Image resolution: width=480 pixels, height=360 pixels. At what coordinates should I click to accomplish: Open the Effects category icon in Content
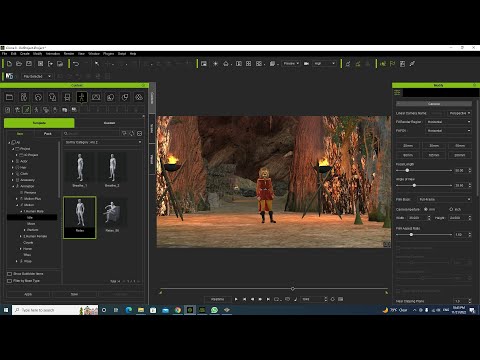pyautogui.click(x=139, y=97)
